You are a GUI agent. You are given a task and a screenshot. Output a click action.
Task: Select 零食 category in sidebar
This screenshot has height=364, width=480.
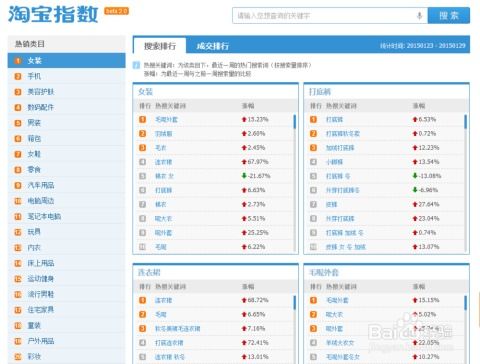[x=67, y=169]
